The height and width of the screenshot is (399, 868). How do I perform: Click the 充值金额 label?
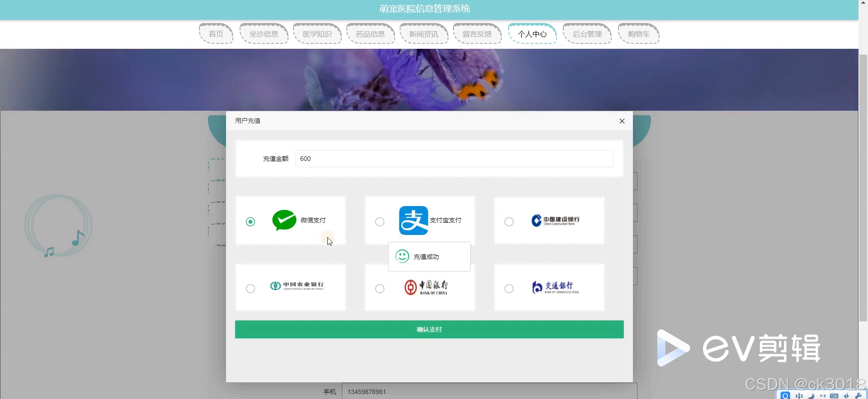click(276, 159)
